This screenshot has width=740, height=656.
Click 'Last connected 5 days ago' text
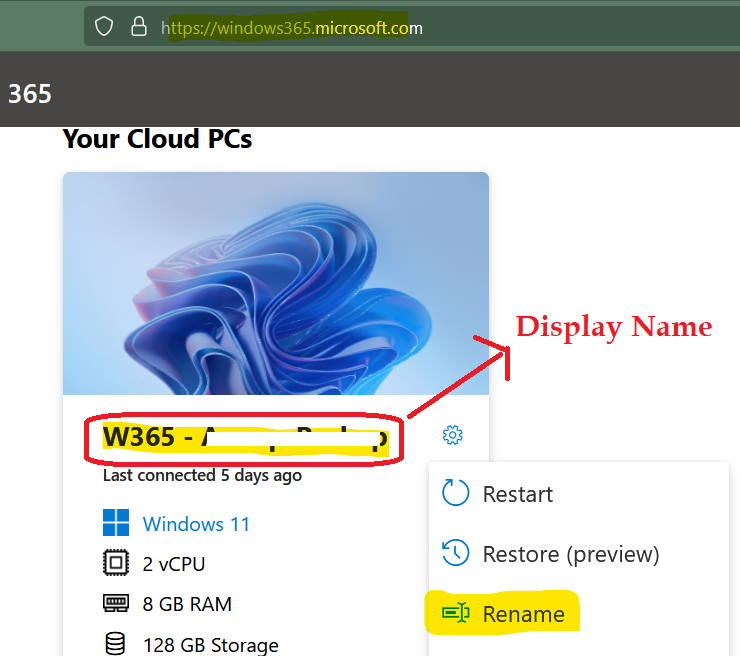pyautogui.click(x=202, y=475)
